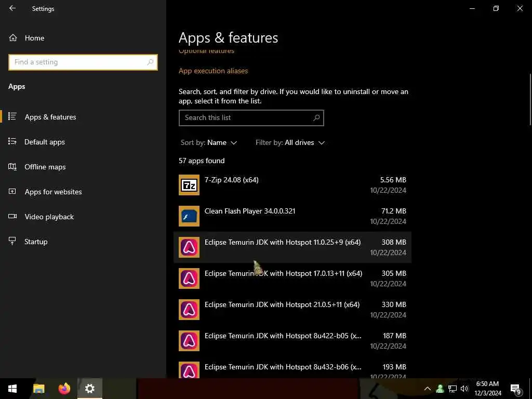Click the magnifier in Find a setting
The width and height of the screenshot is (532, 399).
[150, 62]
